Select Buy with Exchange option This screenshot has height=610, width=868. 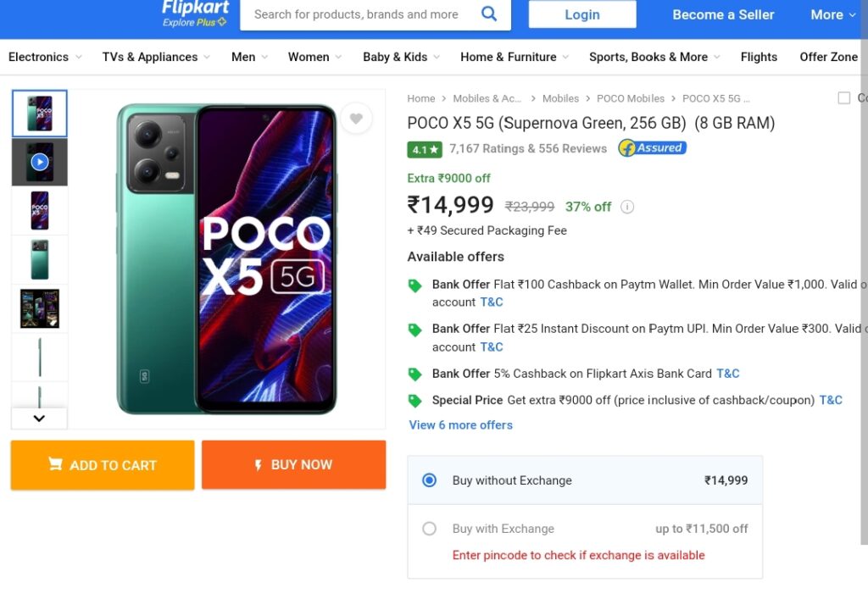point(429,529)
